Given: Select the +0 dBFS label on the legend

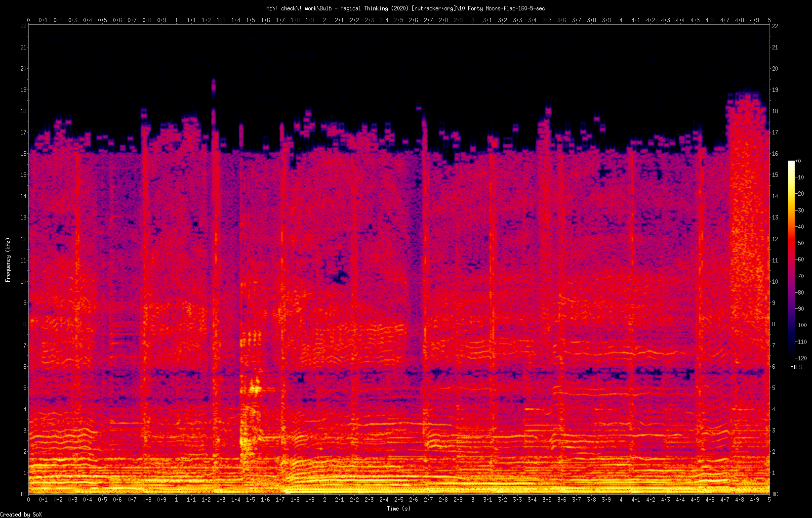Looking at the screenshot, I should pos(800,160).
